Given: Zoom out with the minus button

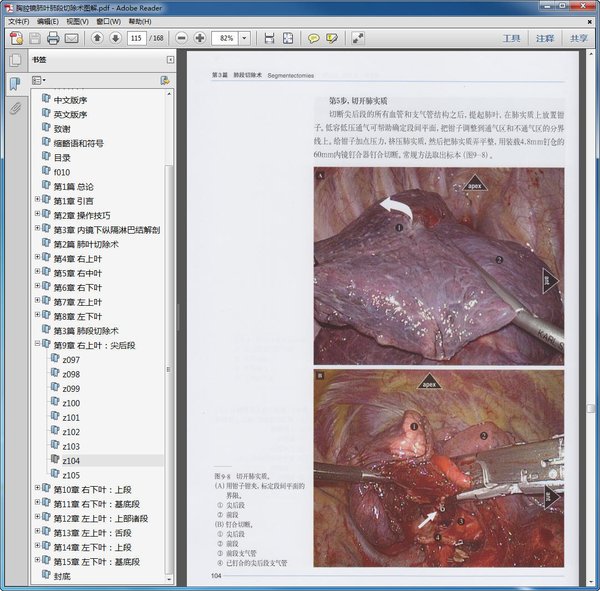Looking at the screenshot, I should click(181, 38).
